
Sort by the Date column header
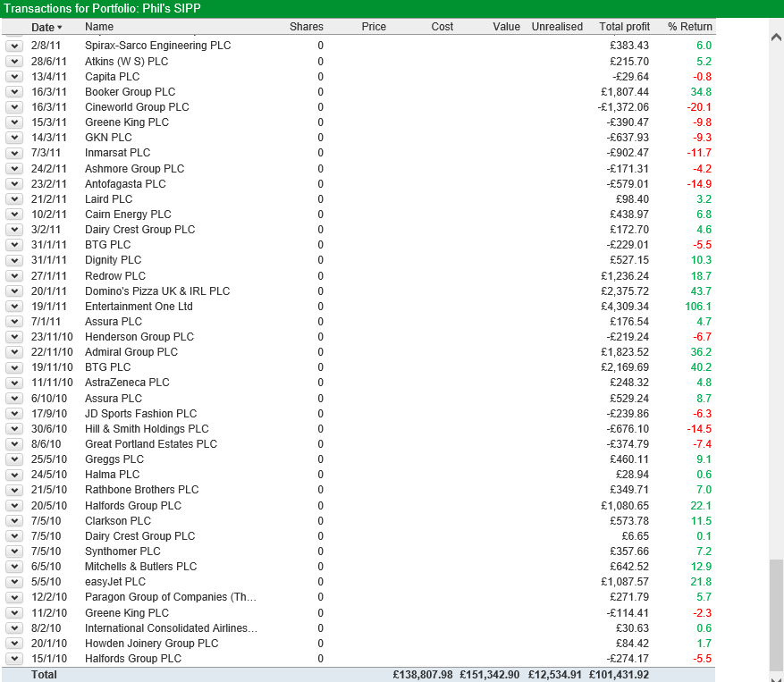(x=46, y=27)
